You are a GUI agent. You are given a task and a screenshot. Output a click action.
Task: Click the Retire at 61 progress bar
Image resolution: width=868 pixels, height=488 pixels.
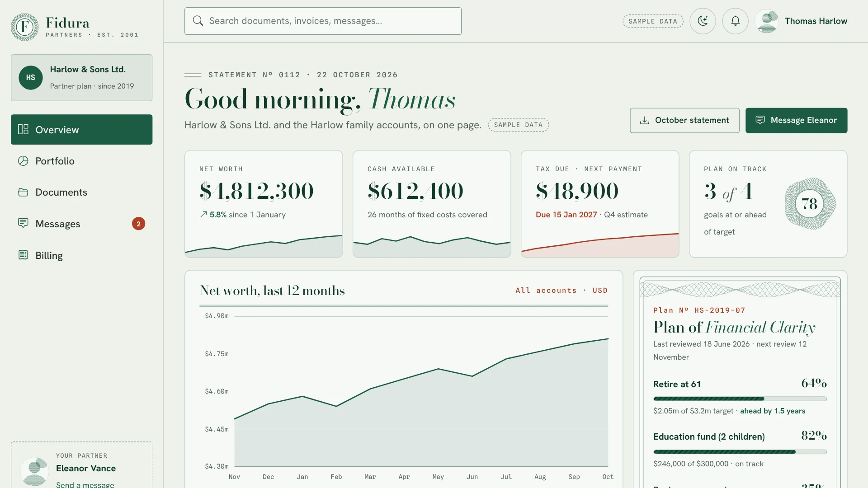point(740,399)
